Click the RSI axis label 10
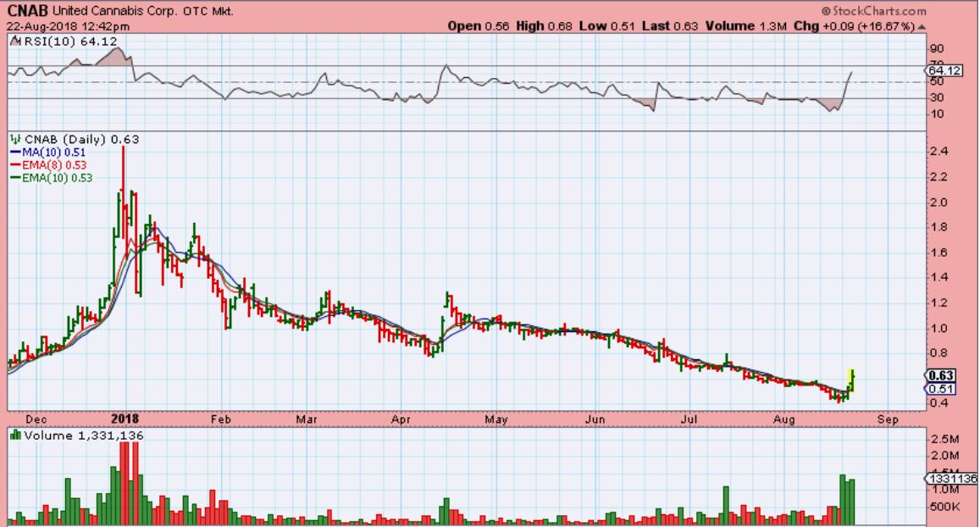 (936, 114)
